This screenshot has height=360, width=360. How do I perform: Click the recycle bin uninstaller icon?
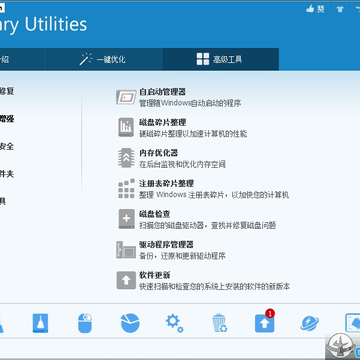pyautogui.click(x=219, y=323)
